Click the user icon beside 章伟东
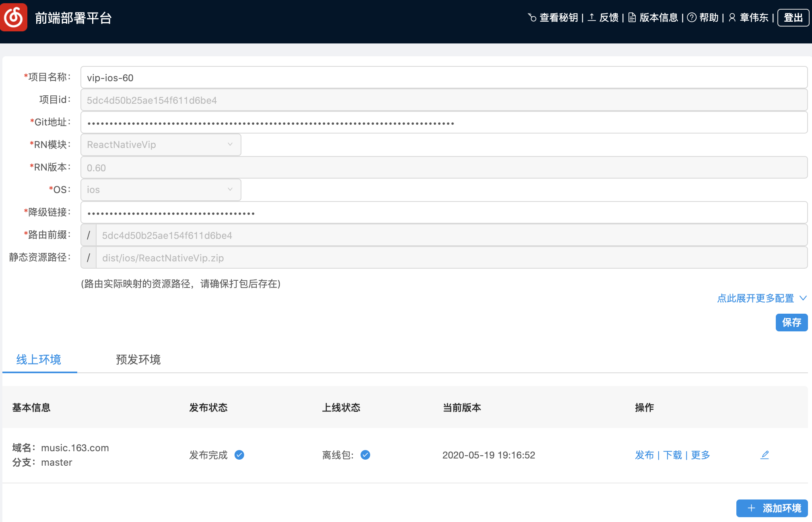The width and height of the screenshot is (812, 522). coord(732,18)
